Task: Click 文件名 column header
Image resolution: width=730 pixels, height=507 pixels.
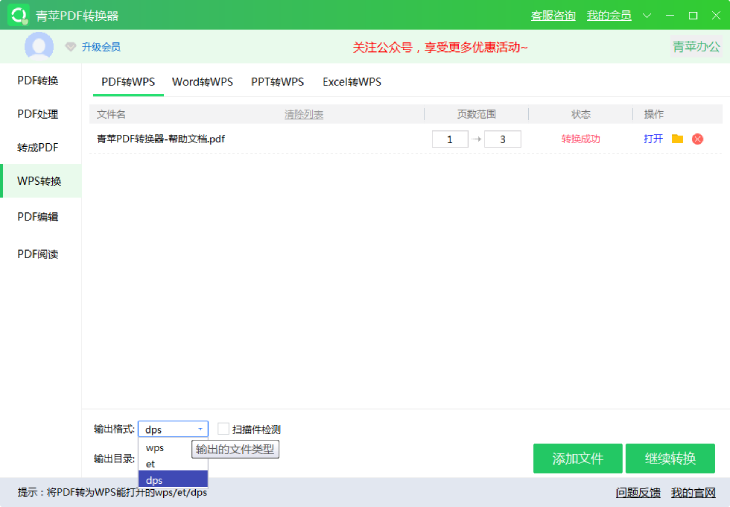Action: pos(111,115)
